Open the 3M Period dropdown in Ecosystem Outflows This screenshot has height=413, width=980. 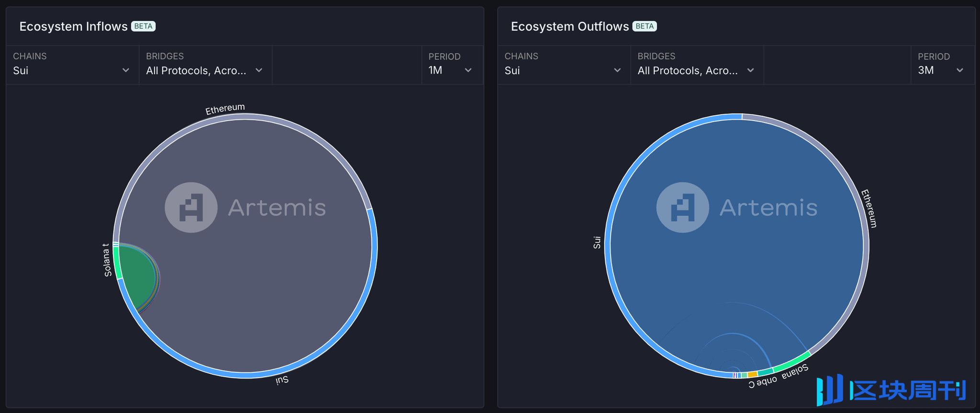pyautogui.click(x=943, y=65)
